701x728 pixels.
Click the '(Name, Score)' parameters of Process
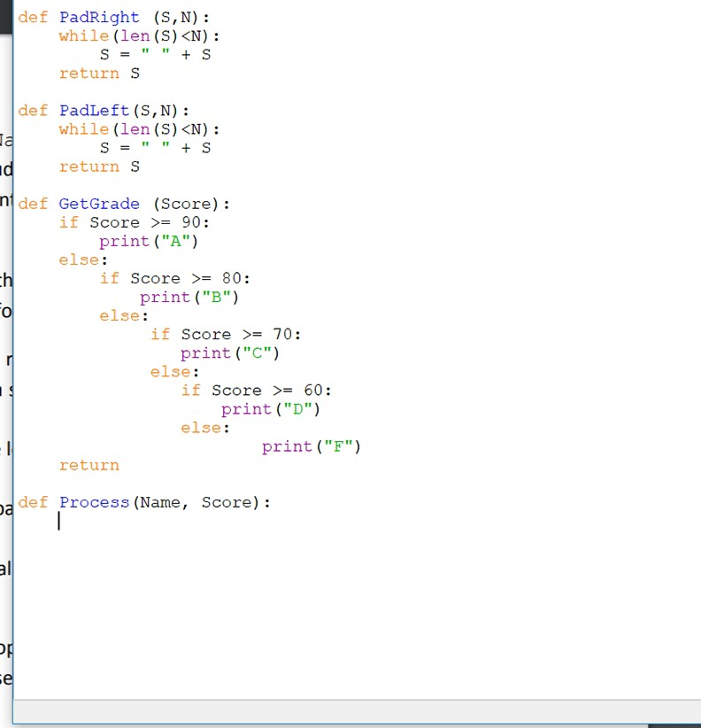pos(196,502)
